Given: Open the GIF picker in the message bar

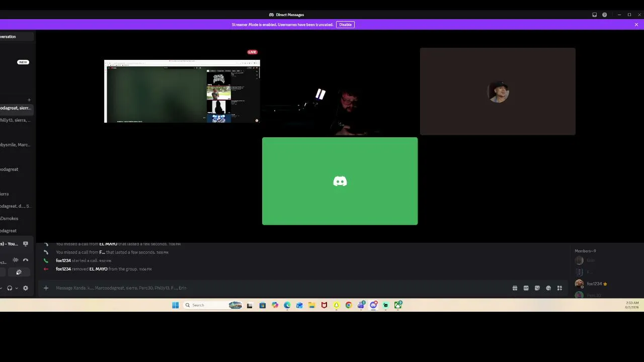Looking at the screenshot, I should [526, 288].
